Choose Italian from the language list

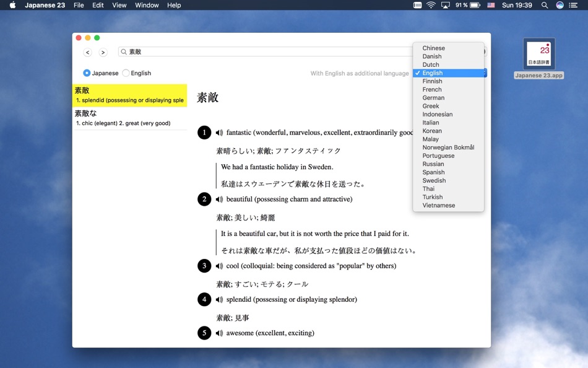point(449,123)
